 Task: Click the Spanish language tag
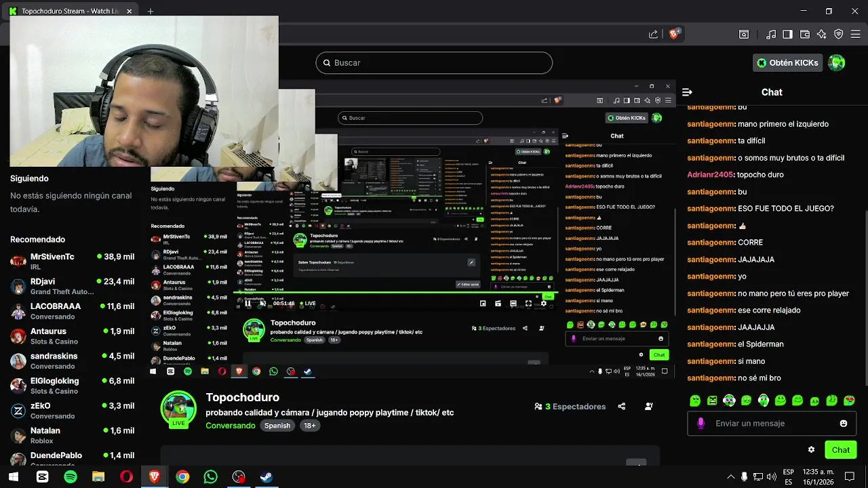pos(277,426)
